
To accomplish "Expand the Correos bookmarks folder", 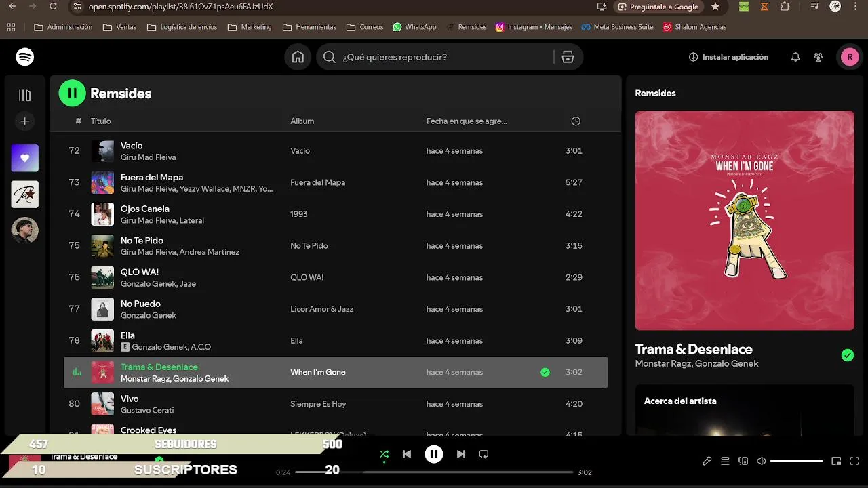I will click(365, 27).
